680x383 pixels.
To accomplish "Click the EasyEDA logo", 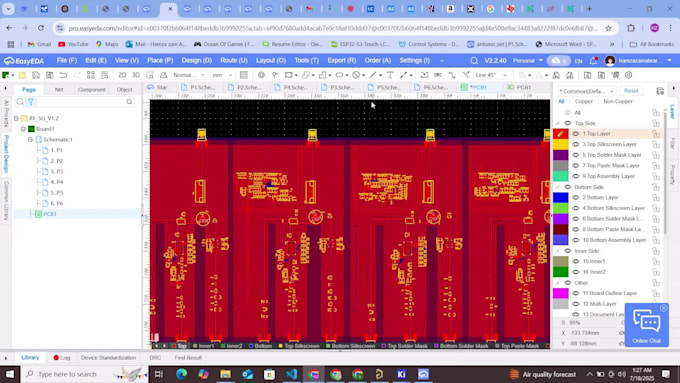I will (x=23, y=61).
